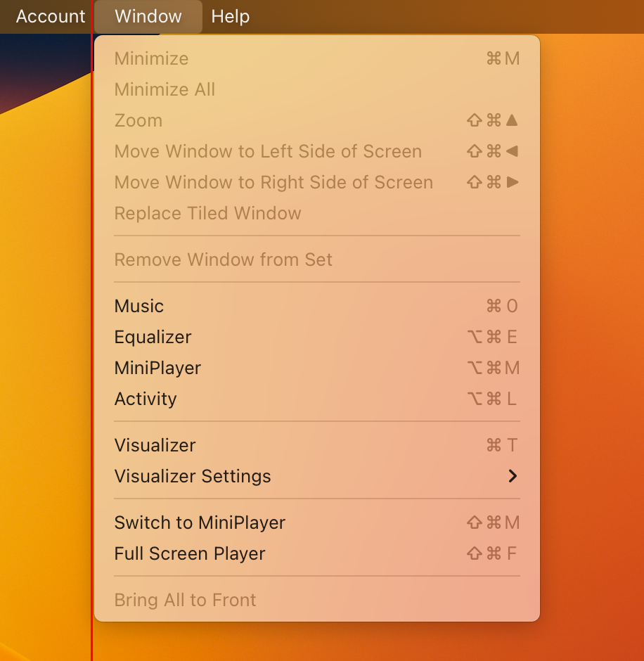Expand the Visualizer Settings submenu
The image size is (644, 661).
point(317,476)
